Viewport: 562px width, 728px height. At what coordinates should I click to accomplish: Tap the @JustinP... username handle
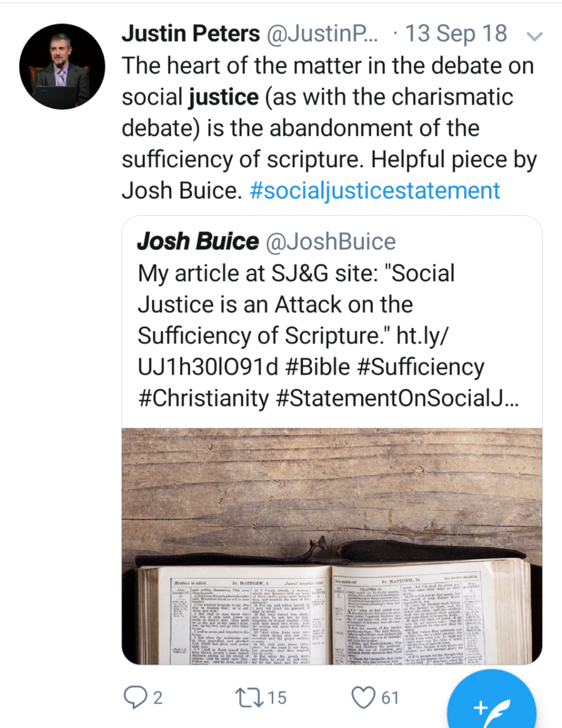pos(322,34)
